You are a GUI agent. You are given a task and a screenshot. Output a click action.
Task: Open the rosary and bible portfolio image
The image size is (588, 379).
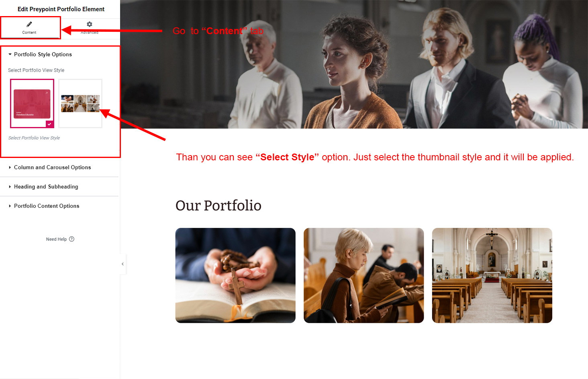click(235, 275)
